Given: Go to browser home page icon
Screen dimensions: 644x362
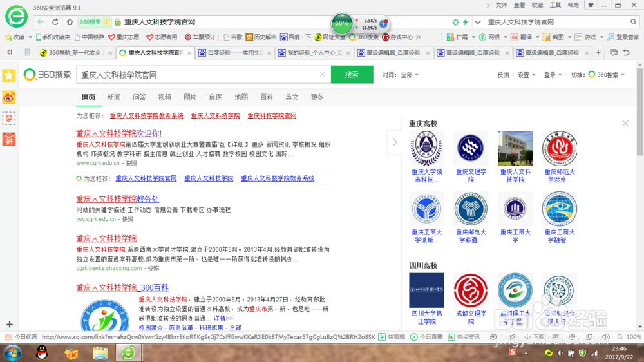Looking at the screenshot, I should [x=70, y=22].
